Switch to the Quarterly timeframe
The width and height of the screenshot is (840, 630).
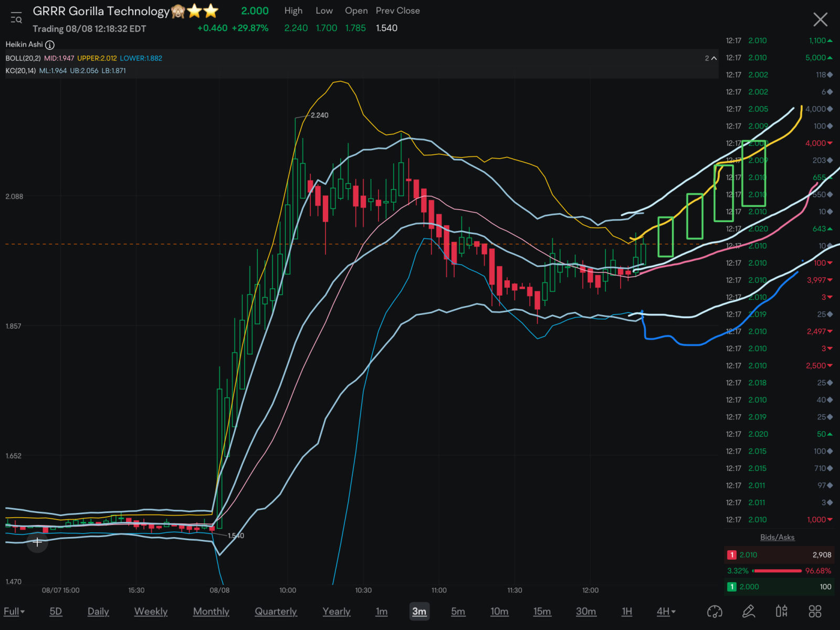276,611
